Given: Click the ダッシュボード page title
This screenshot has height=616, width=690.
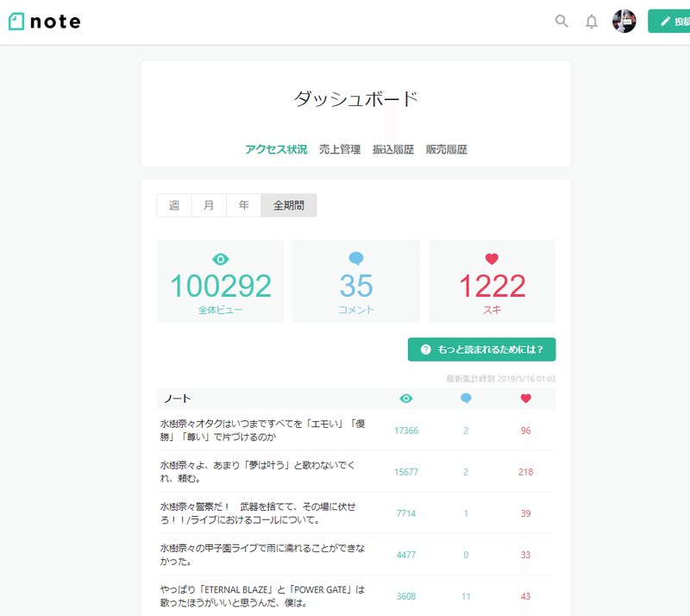Looking at the screenshot, I should click(355, 98).
